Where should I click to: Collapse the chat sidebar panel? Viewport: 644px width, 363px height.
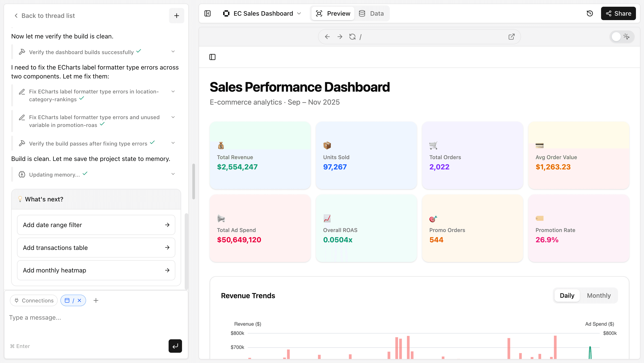coord(208,13)
